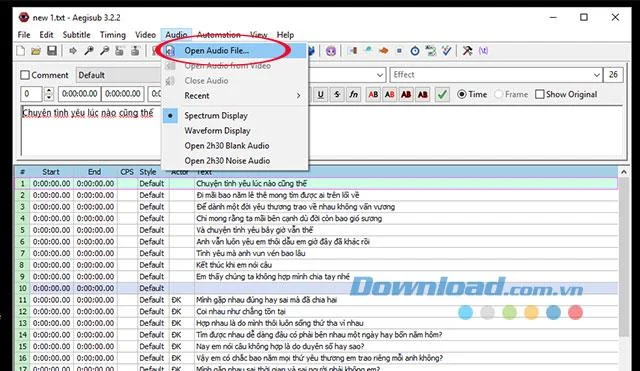Select Spectrum Display radio option
The image size is (640, 371).
[x=216, y=116]
